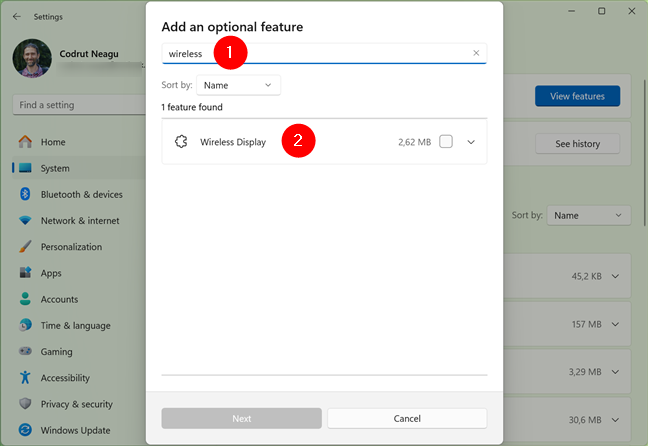Viewport: 648px width, 446px height.
Task: Click the Home icon in sidebar
Action: 25,142
